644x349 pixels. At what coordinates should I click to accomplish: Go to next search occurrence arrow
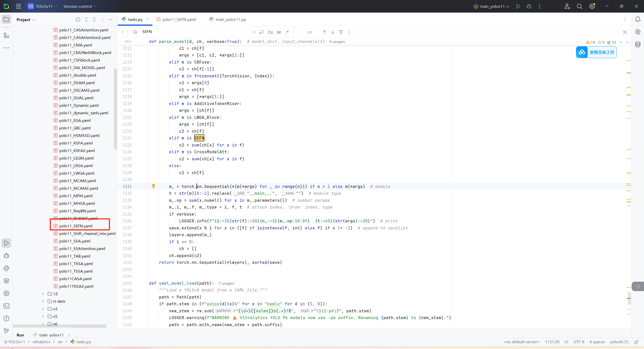(x=333, y=32)
